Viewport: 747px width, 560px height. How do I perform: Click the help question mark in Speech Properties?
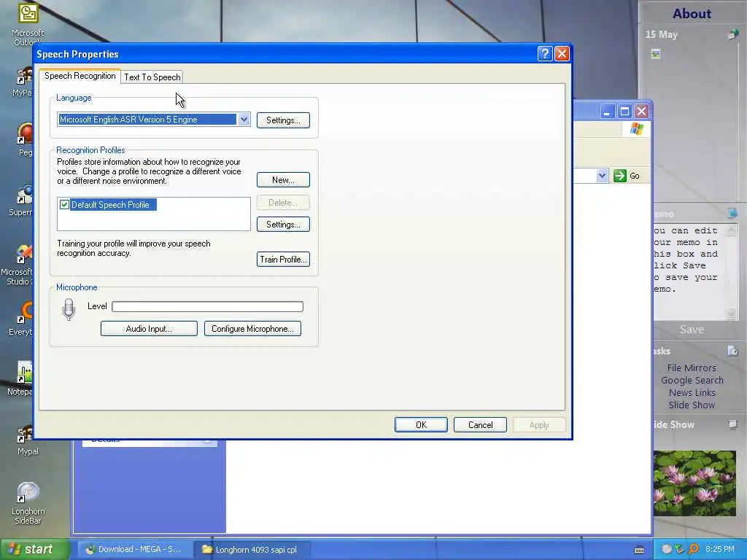(545, 53)
